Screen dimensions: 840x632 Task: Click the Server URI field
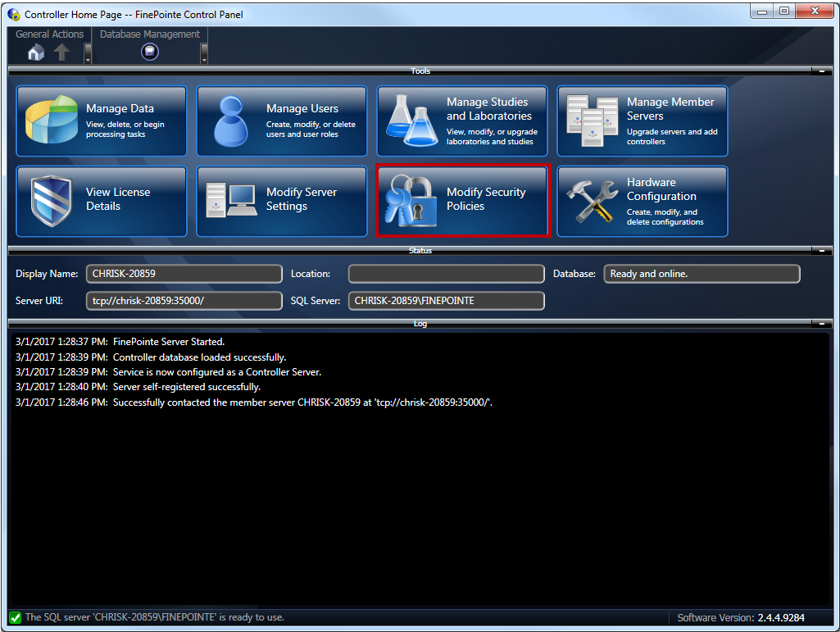pos(184,301)
